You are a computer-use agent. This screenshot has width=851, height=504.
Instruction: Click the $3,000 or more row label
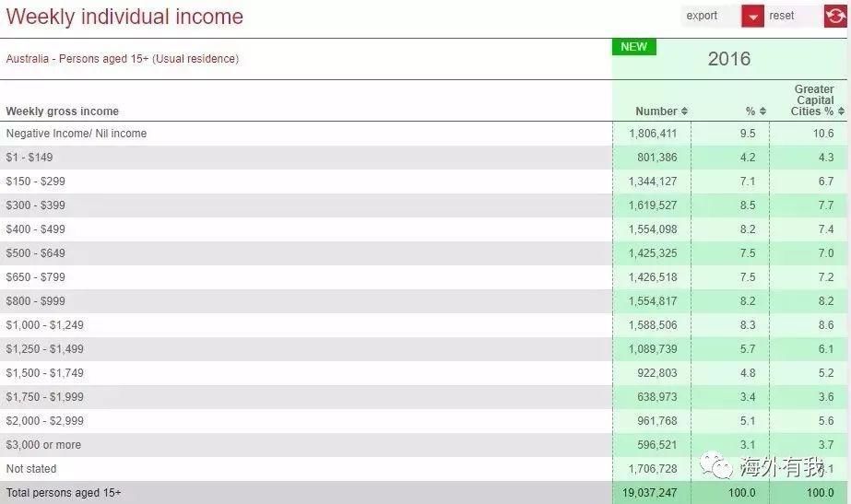[x=43, y=445]
